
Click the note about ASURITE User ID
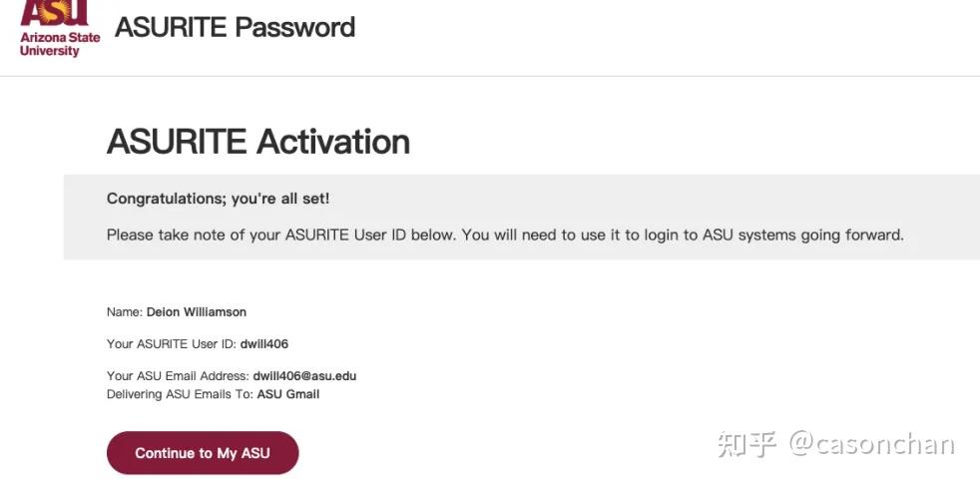[x=504, y=236]
